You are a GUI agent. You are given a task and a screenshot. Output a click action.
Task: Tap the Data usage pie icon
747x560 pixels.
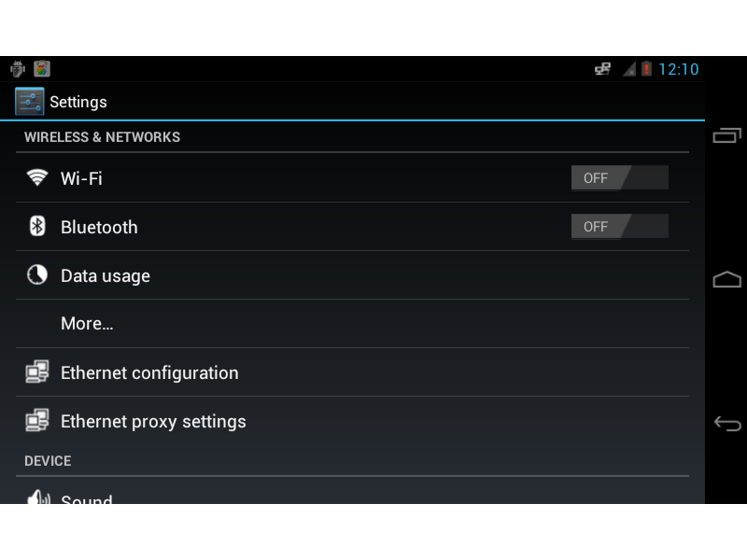[37, 275]
